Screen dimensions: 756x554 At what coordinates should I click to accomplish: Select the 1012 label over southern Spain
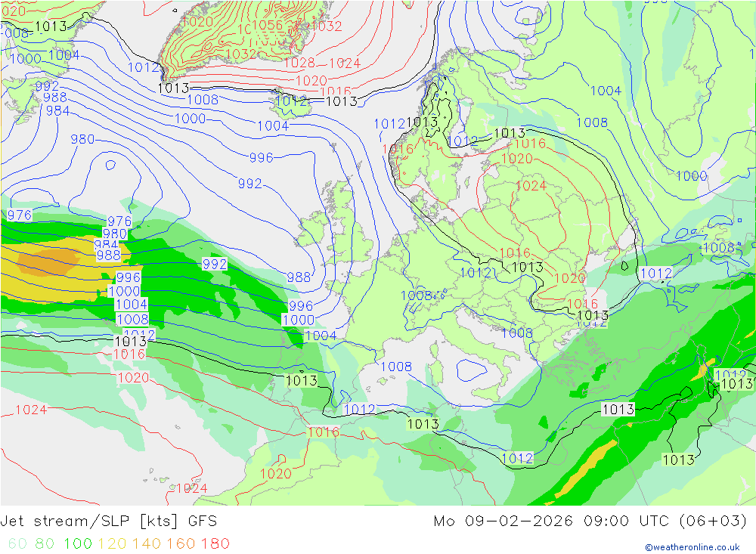click(359, 410)
